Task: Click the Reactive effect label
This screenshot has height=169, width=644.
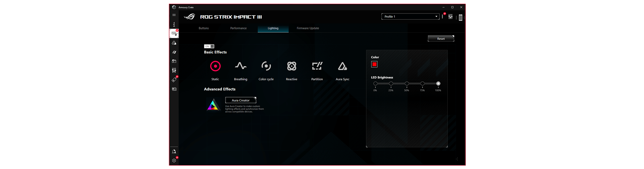Action: (292, 79)
